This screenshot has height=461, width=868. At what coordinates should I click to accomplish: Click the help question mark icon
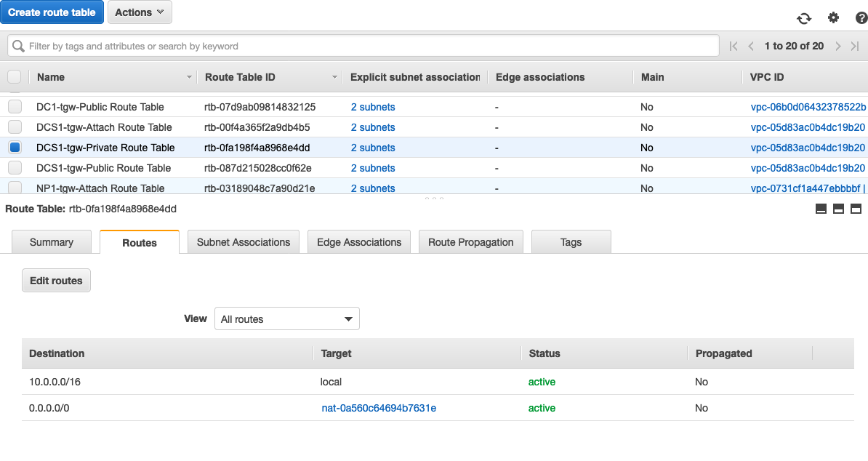[861, 18]
